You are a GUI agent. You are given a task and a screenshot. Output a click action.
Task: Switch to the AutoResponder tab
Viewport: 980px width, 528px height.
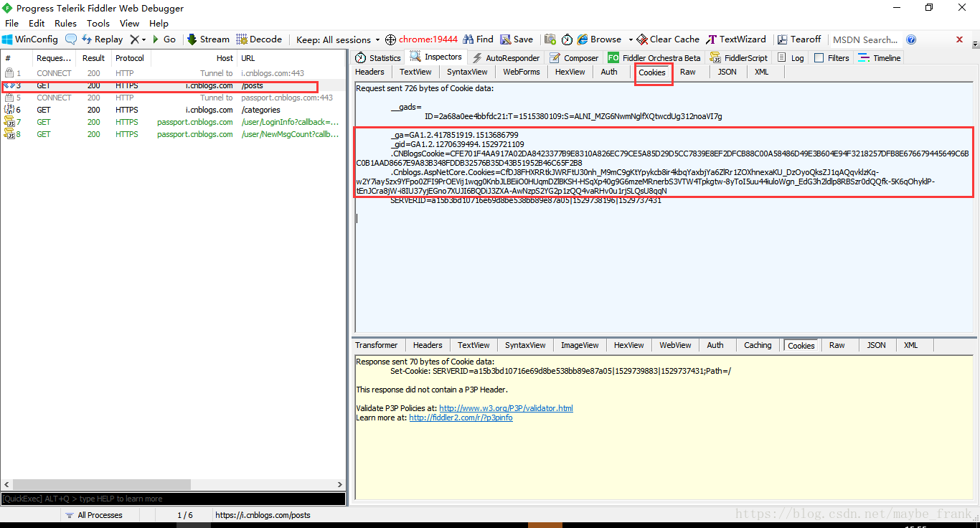(x=506, y=58)
